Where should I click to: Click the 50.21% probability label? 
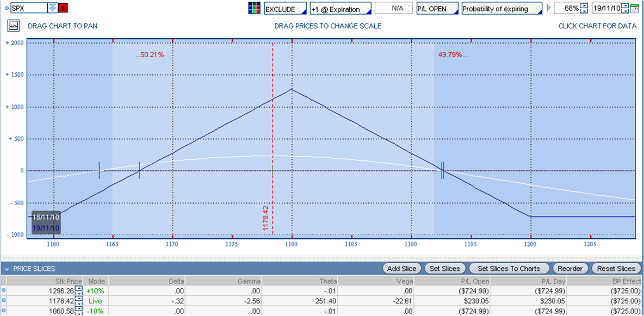[150, 54]
